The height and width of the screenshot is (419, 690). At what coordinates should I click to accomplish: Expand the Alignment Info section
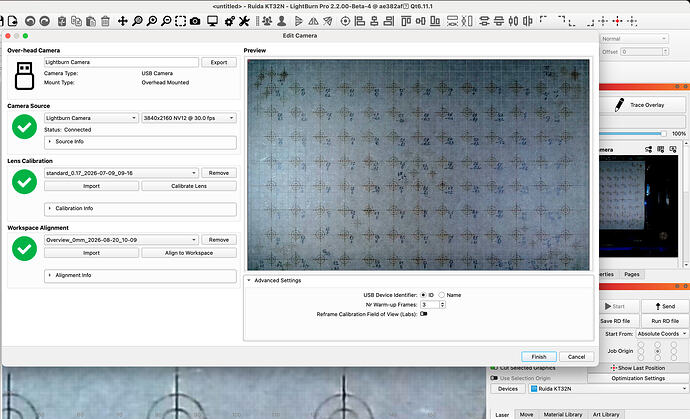click(140, 275)
